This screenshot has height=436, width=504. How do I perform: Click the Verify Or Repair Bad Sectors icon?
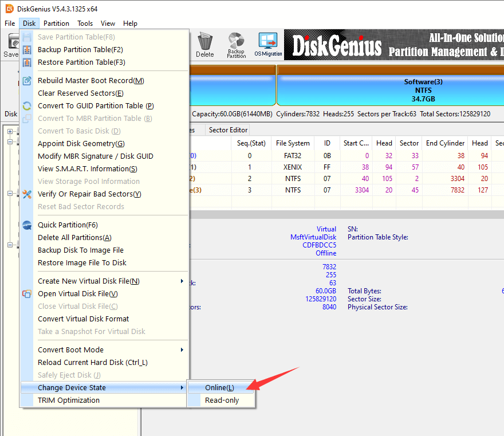27,194
